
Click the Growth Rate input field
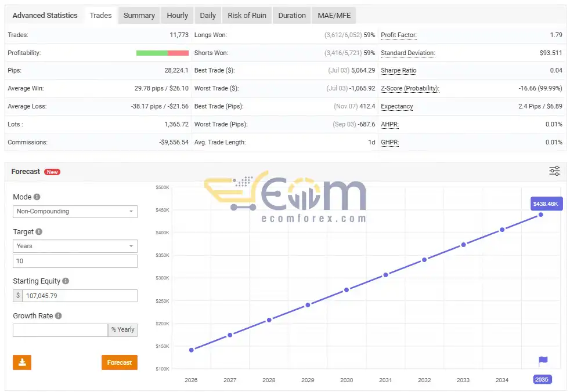[x=60, y=330]
